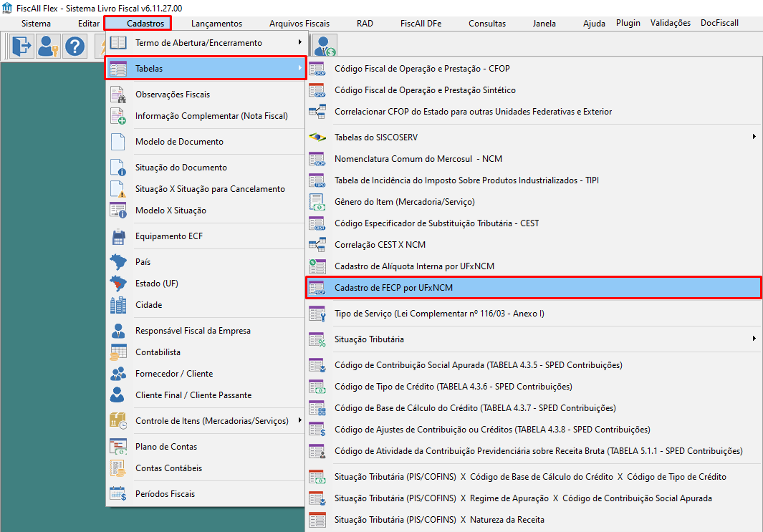Open the FiscAll DFe menu
This screenshot has height=532, width=763.
tap(421, 24)
